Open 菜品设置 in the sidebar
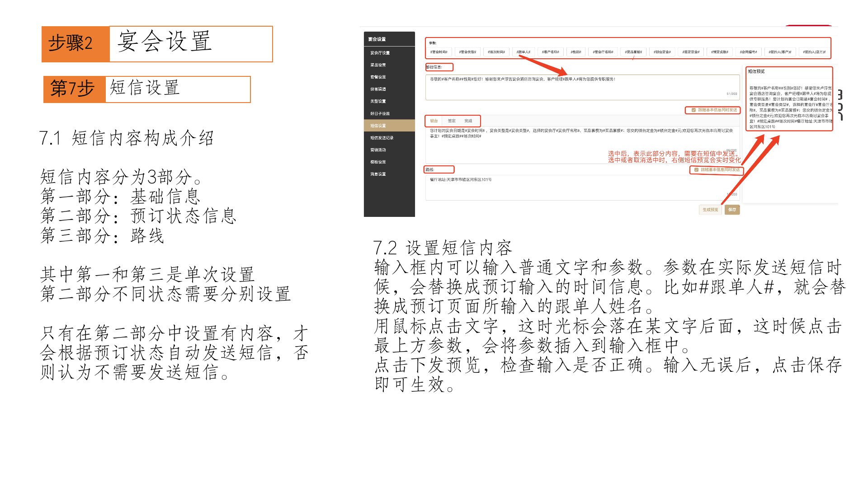Viewport: 868px width, 488px height. click(378, 65)
